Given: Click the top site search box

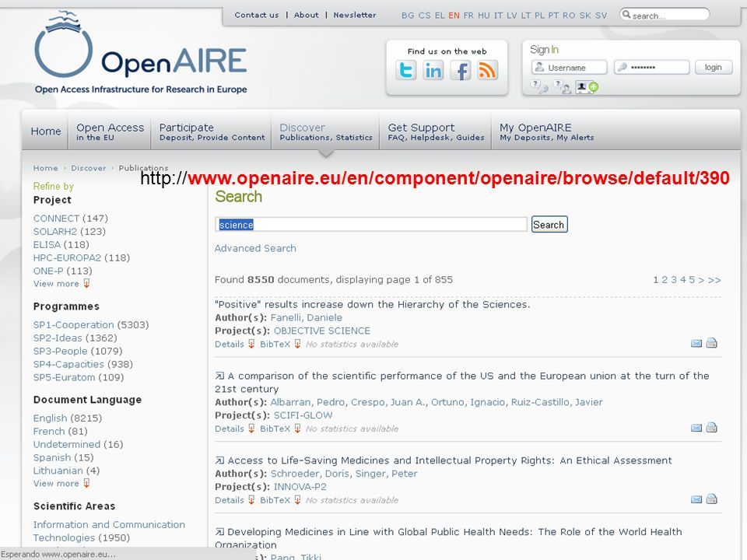Looking at the screenshot, I should pyautogui.click(x=665, y=15).
